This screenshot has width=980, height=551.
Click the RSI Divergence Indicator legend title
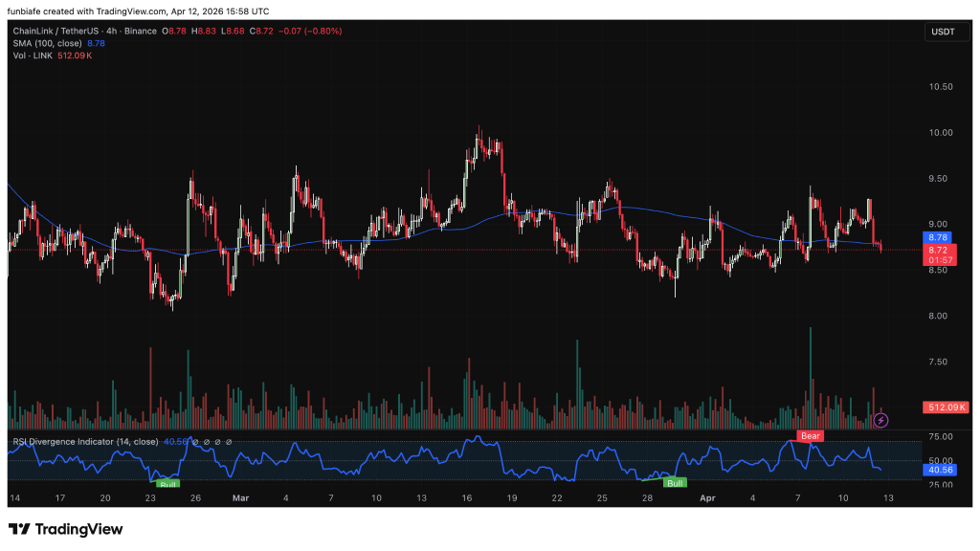coord(84,442)
